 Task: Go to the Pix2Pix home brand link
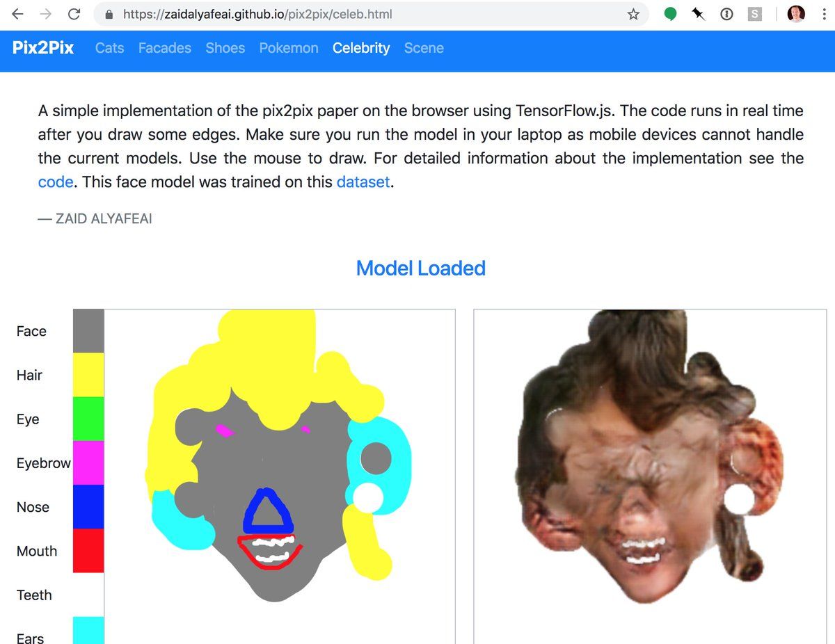click(43, 48)
